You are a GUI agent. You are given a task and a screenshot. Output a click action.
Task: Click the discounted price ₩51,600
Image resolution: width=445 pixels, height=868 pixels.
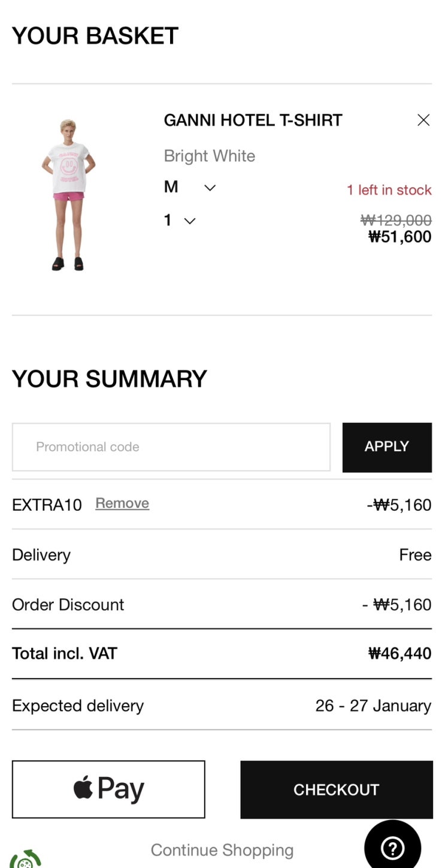pyautogui.click(x=399, y=237)
